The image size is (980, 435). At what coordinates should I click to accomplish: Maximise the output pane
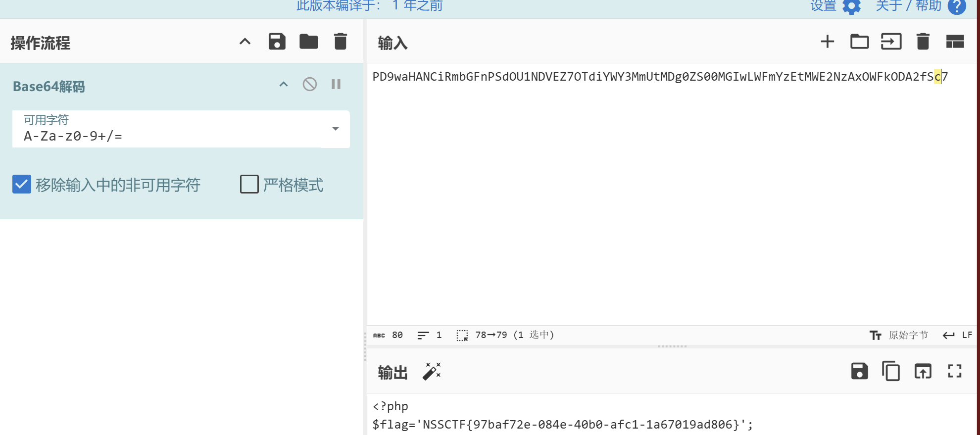pyautogui.click(x=954, y=371)
